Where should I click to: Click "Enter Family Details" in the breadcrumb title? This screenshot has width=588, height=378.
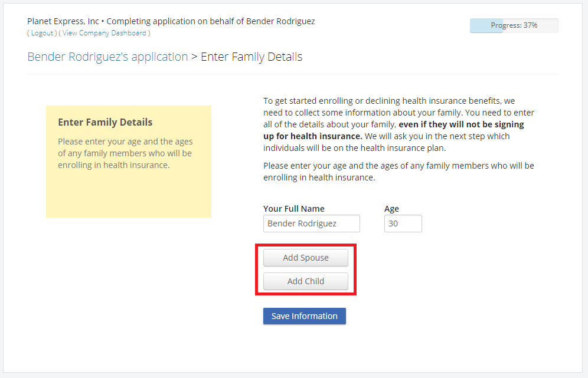(251, 57)
